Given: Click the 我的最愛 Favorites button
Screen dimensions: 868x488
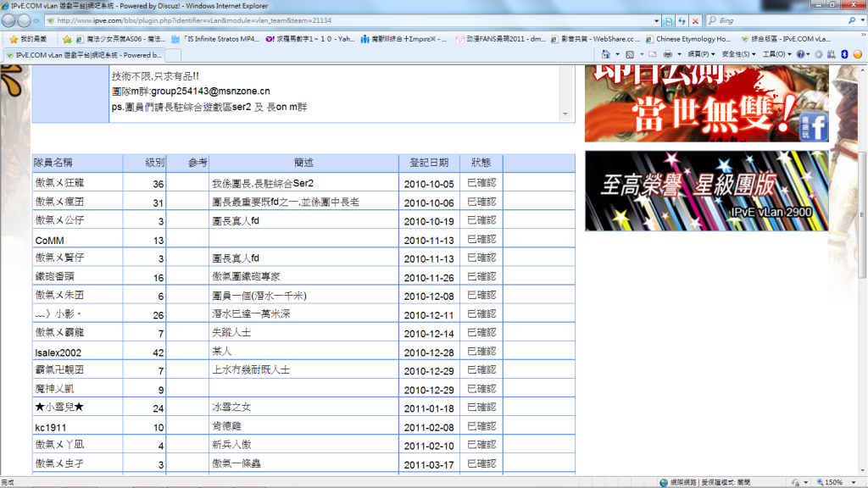Looking at the screenshot, I should [x=28, y=39].
